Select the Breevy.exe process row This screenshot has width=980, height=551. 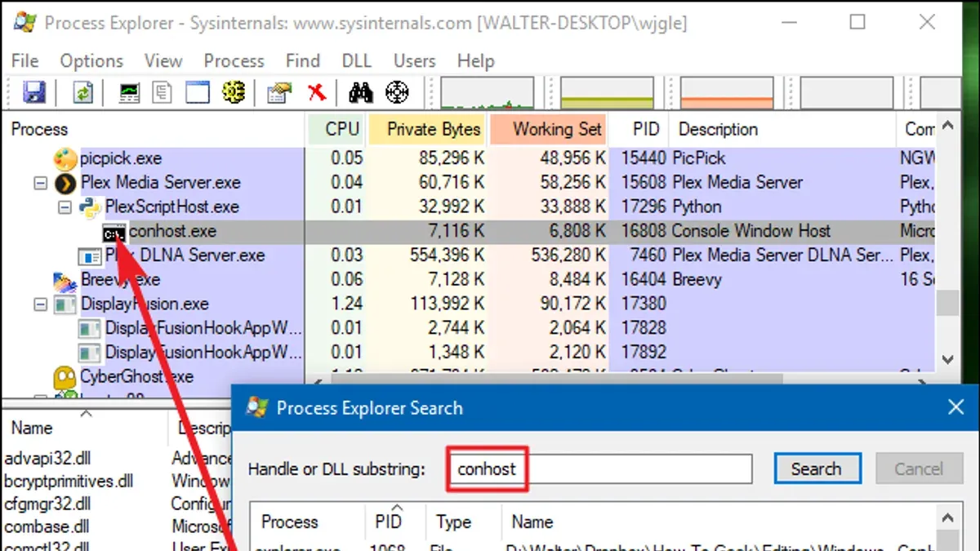coord(469,280)
